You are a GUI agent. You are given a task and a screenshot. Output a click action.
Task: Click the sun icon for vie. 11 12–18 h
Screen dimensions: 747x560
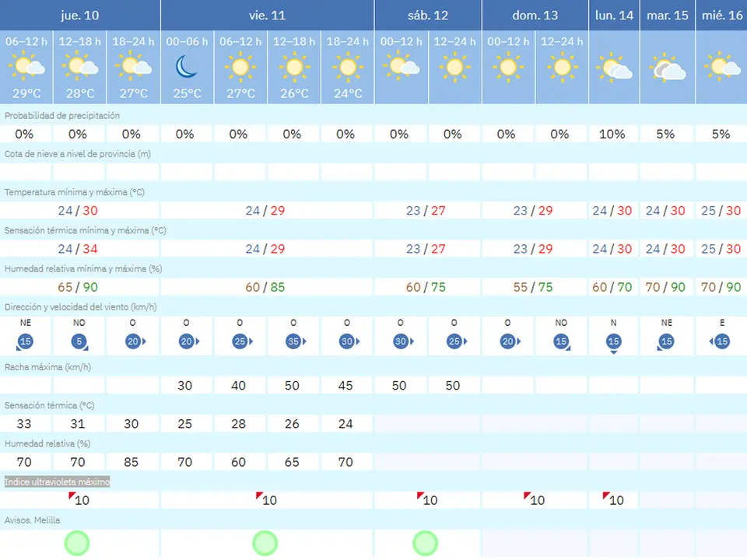[x=294, y=68]
